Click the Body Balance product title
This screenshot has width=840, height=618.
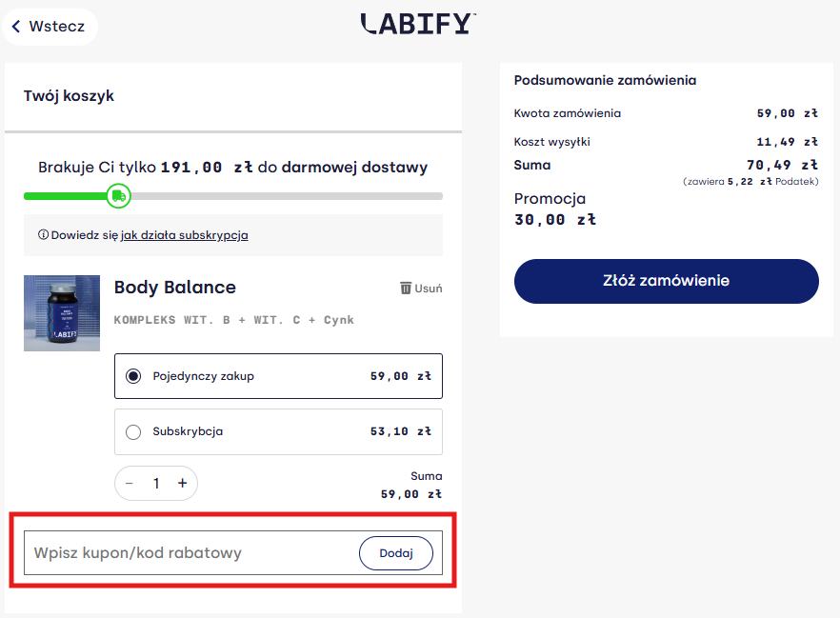[175, 288]
